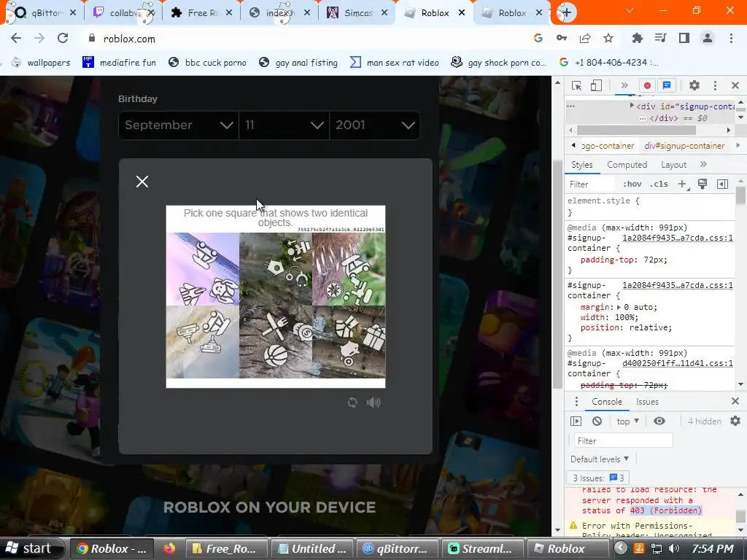Viewport: 747px width, 560px height.
Task: Open the Windows start button
Action: 32,548
